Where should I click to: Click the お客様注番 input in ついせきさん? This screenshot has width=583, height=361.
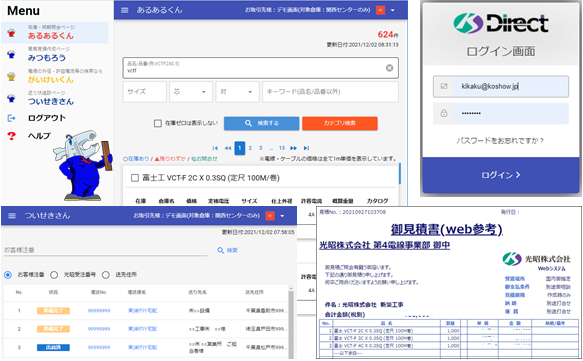tap(106, 250)
